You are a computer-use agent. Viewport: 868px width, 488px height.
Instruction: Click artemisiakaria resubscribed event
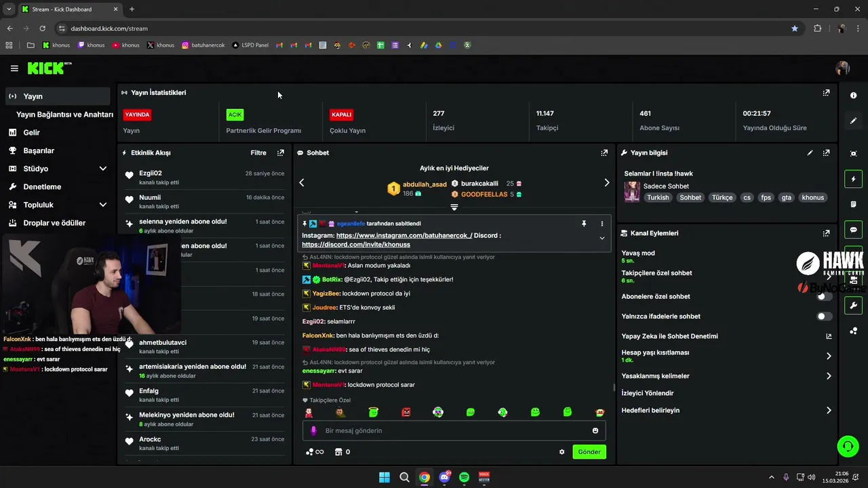tap(205, 371)
